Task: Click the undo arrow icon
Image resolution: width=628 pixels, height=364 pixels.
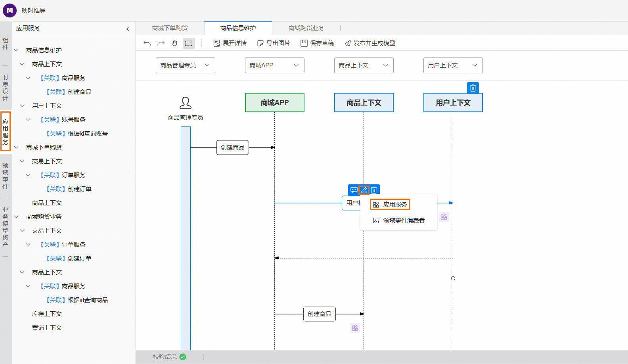Action: tap(147, 43)
